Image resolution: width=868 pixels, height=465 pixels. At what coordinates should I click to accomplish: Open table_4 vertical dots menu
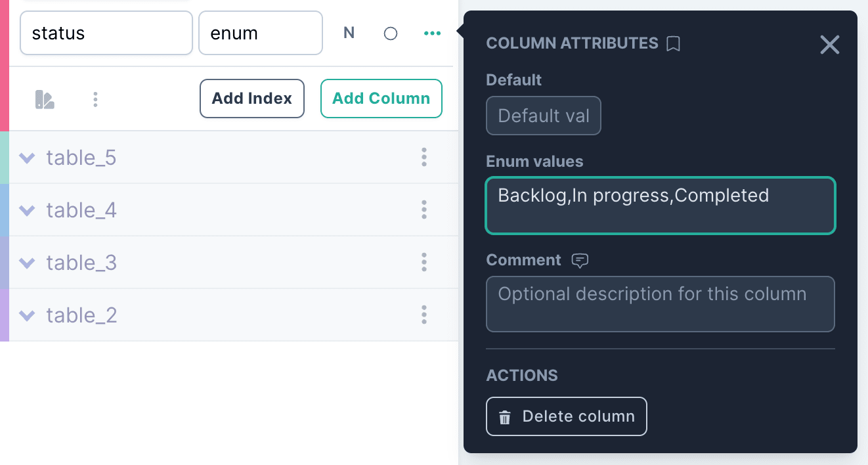424,210
